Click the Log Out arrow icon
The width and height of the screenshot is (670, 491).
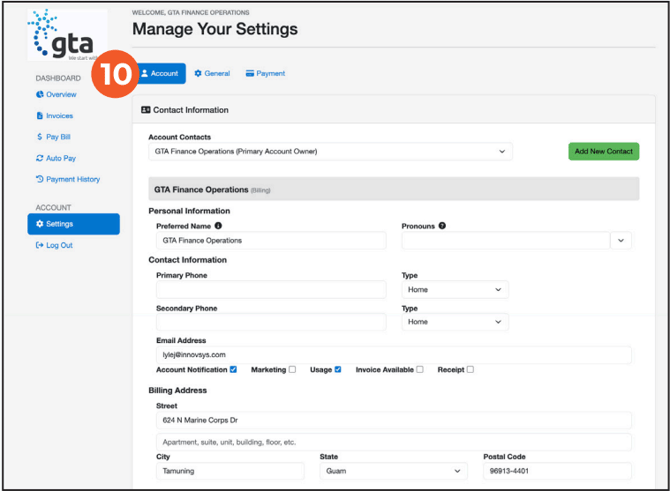(40, 245)
